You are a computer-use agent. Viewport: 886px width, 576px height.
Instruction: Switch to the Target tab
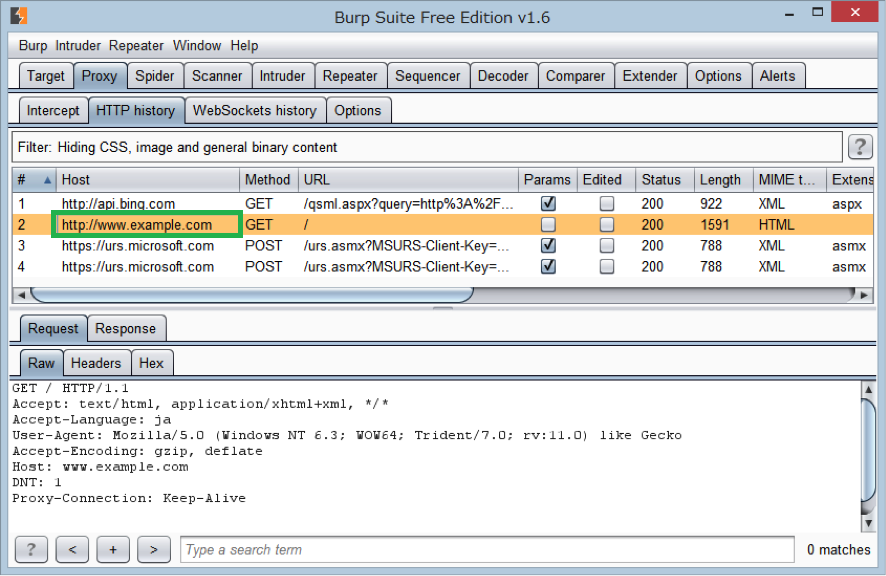click(x=46, y=76)
